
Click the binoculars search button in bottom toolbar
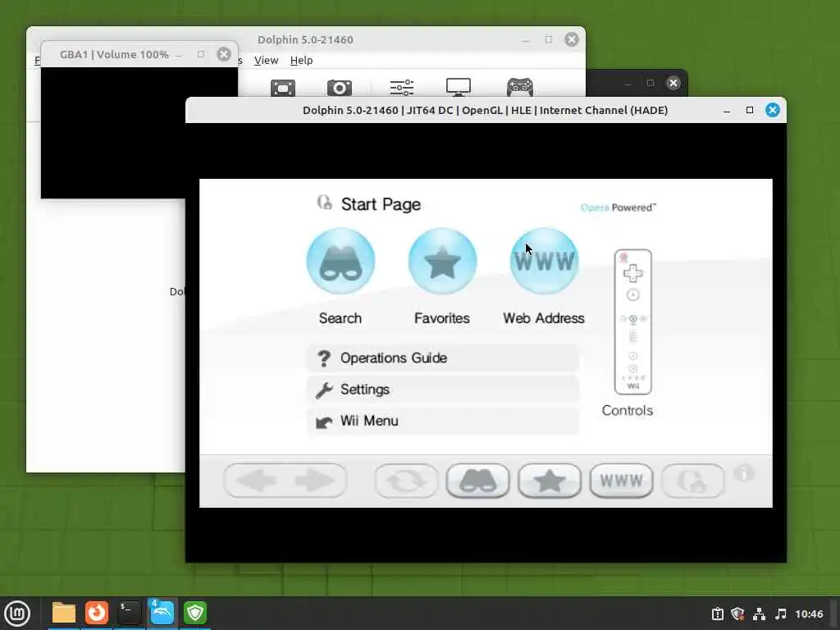tap(477, 481)
